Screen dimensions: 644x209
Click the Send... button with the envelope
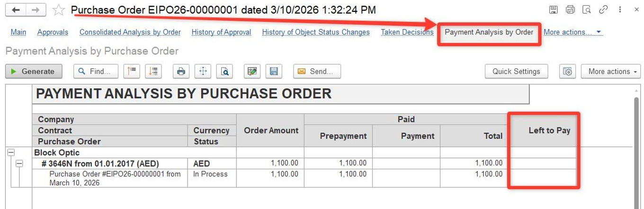(317, 71)
